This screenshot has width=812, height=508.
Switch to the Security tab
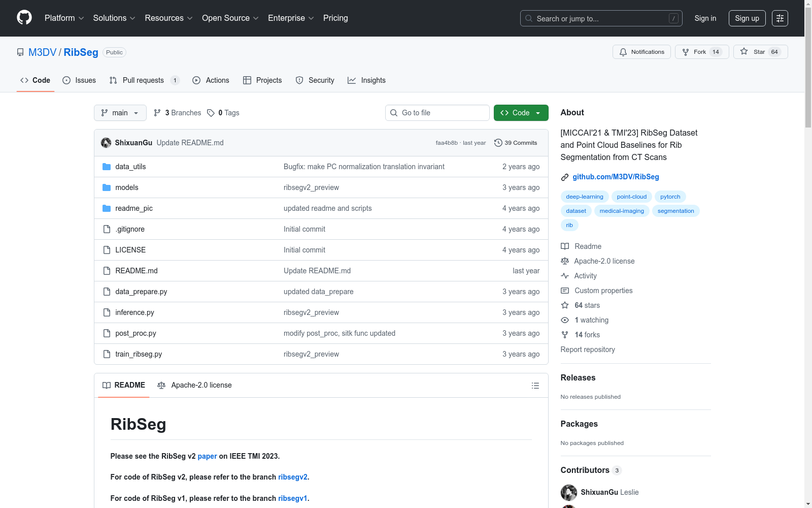pyautogui.click(x=315, y=80)
